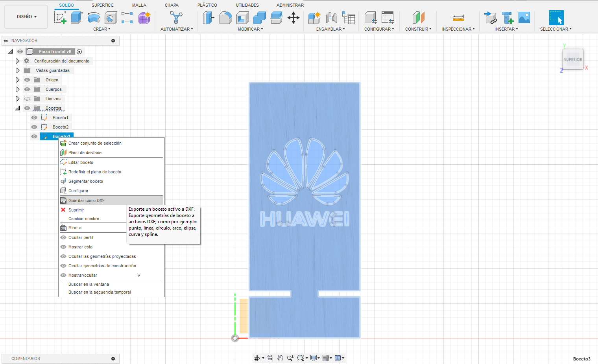Toggle the Origen folder eye icon
598x364 pixels.
(27, 80)
